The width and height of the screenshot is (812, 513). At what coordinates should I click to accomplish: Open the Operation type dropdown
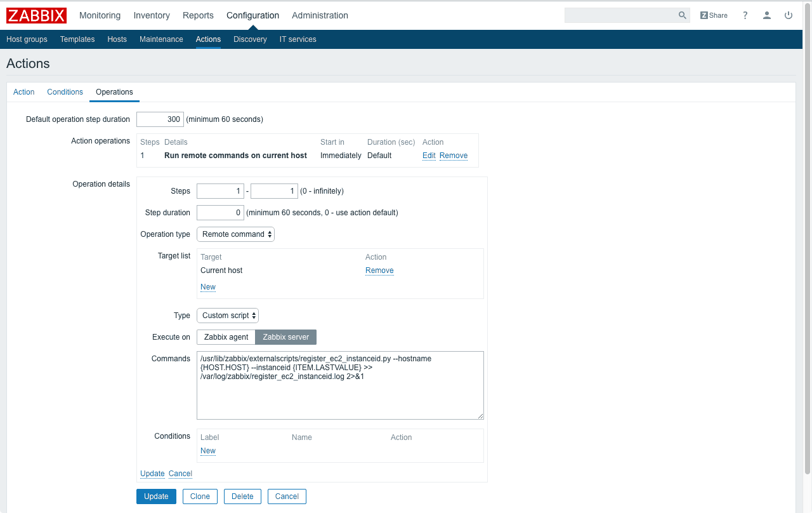235,234
